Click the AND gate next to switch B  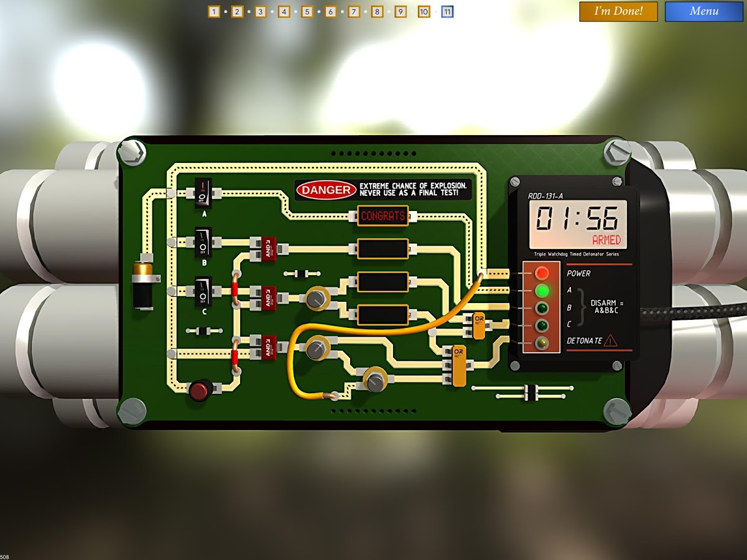coord(268,248)
